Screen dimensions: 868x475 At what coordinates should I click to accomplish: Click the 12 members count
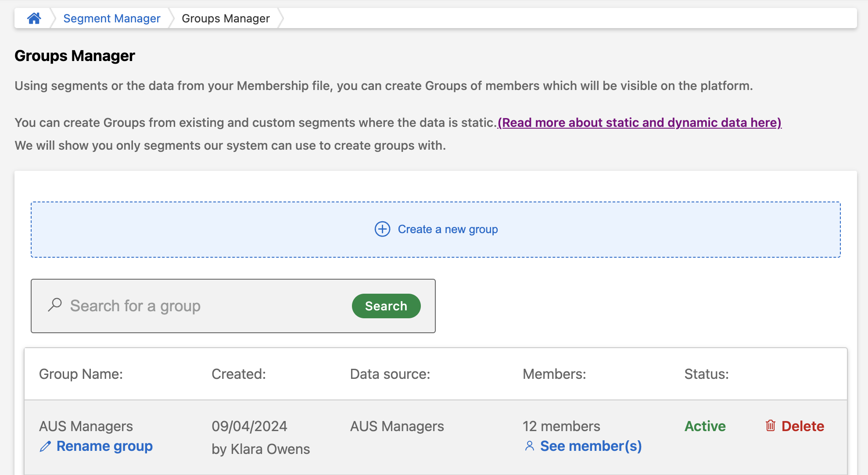(561, 426)
